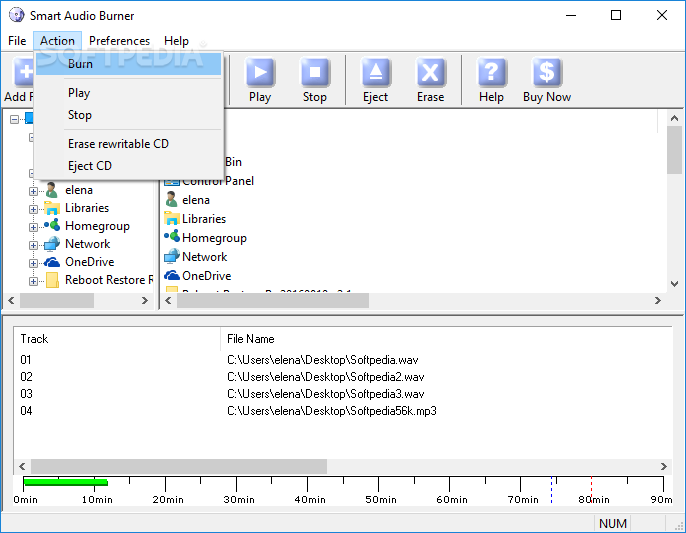Click the Control Panel icon in file list
The image size is (686, 533).
[172, 181]
